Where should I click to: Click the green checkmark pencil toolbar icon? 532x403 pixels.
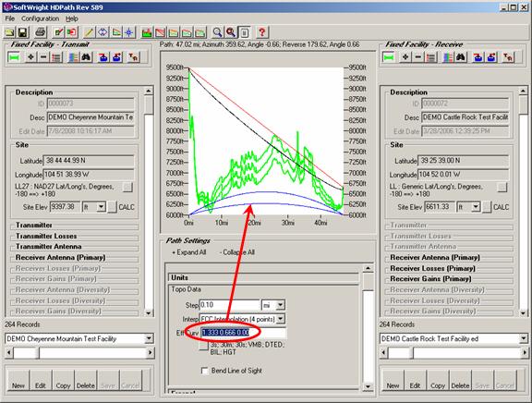[59, 32]
